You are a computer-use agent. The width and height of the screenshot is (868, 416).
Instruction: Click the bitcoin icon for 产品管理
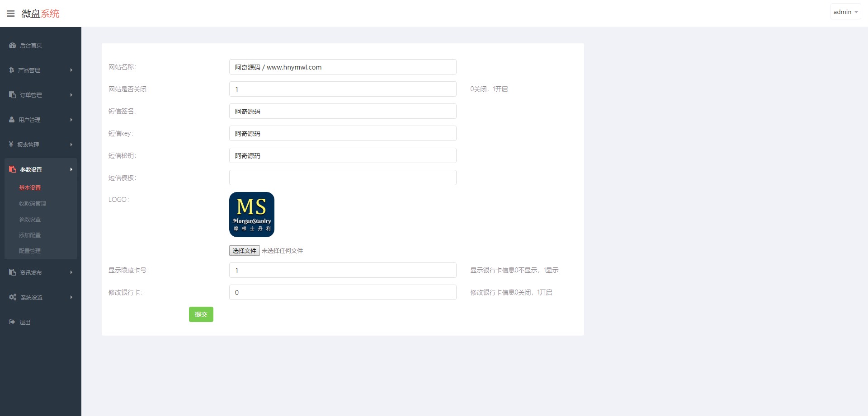pyautogui.click(x=11, y=70)
